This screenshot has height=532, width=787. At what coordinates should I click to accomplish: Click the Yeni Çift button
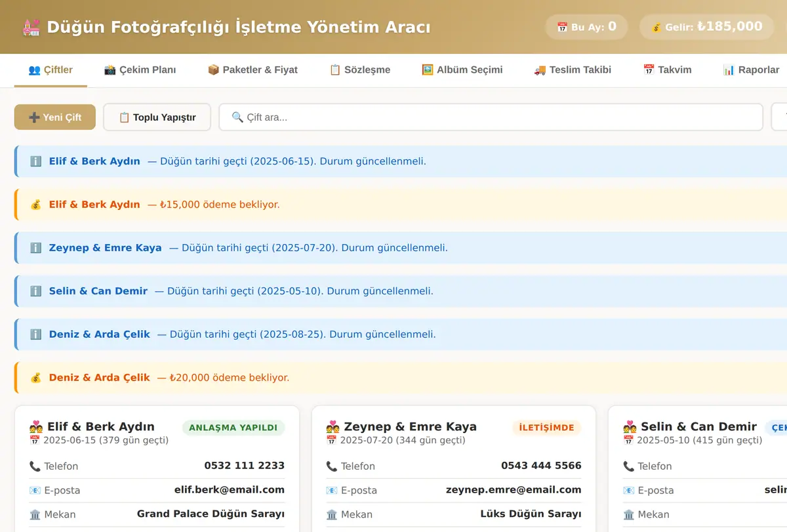tap(55, 117)
